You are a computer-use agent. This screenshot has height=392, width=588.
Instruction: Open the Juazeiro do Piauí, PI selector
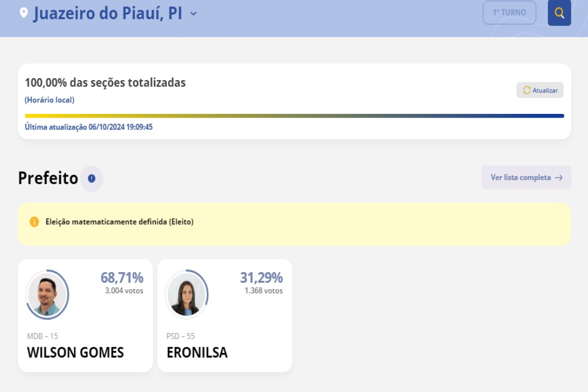coord(108,13)
